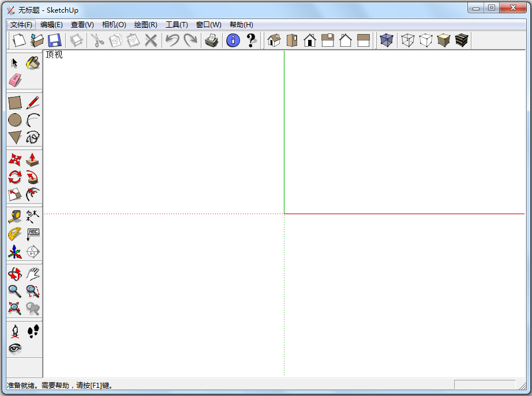Select the Tape Measure tool
The width and height of the screenshot is (532, 396).
coord(14,216)
